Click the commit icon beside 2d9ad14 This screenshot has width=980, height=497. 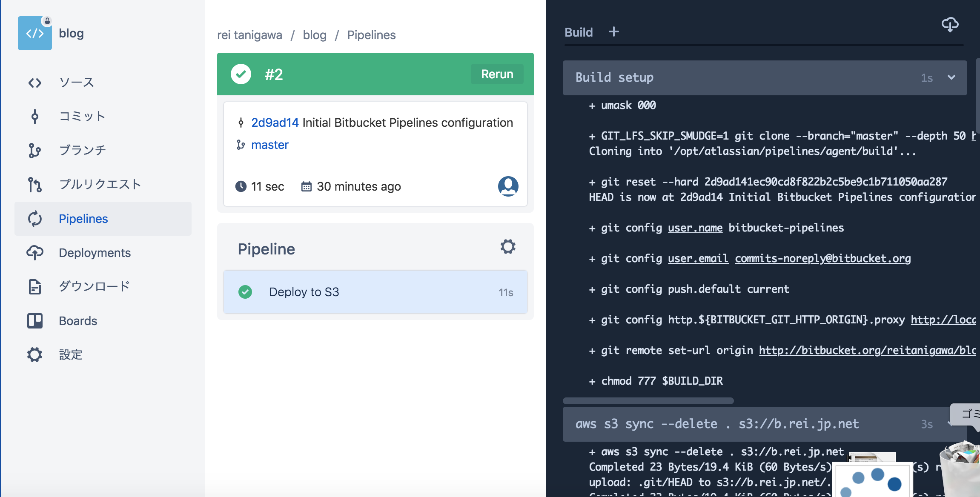click(x=241, y=123)
